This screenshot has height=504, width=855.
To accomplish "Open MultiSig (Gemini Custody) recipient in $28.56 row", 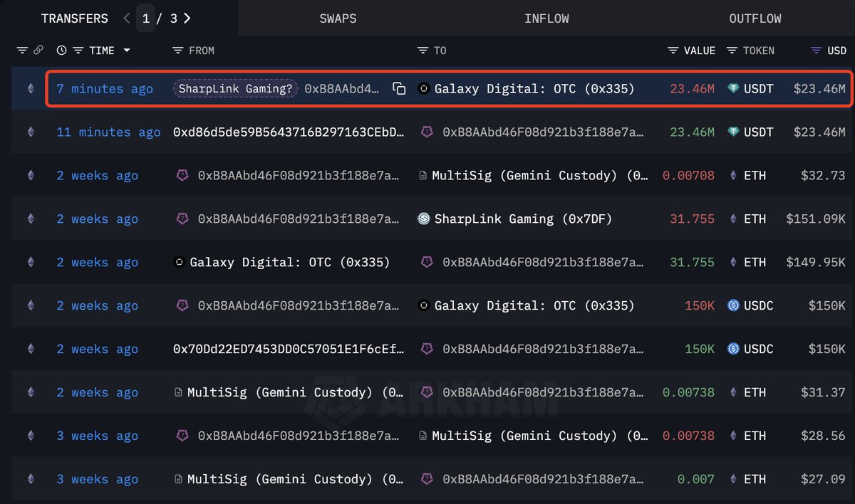I will 540,436.
